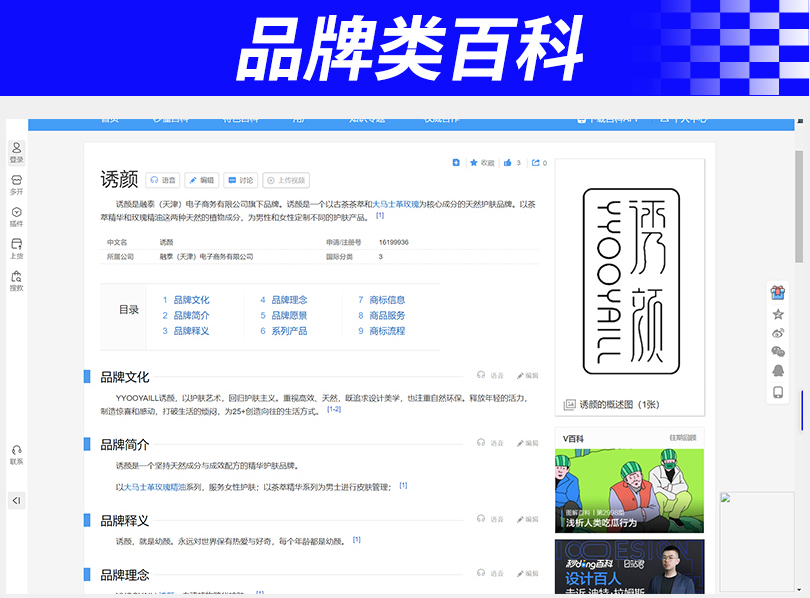Open the 插件 plugin sidebar icon
Viewport: 810px width, 598px height.
coord(17,216)
